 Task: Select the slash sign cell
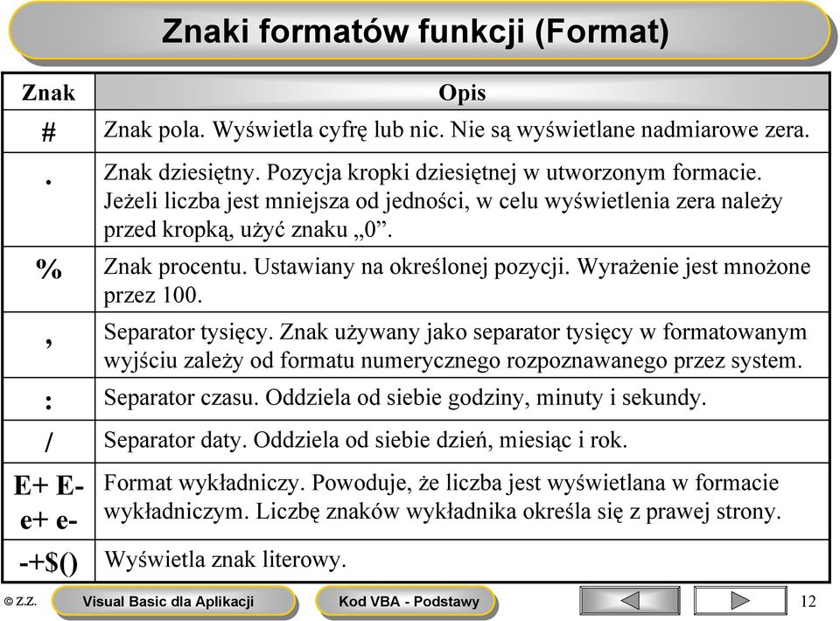click(x=49, y=441)
